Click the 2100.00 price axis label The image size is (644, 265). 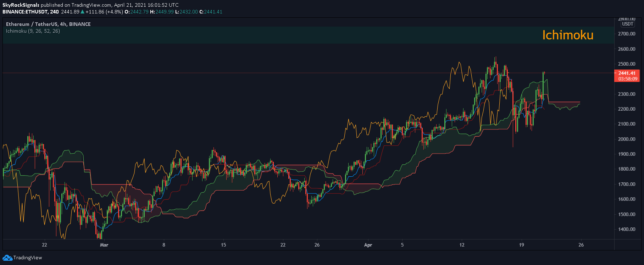coord(627,124)
